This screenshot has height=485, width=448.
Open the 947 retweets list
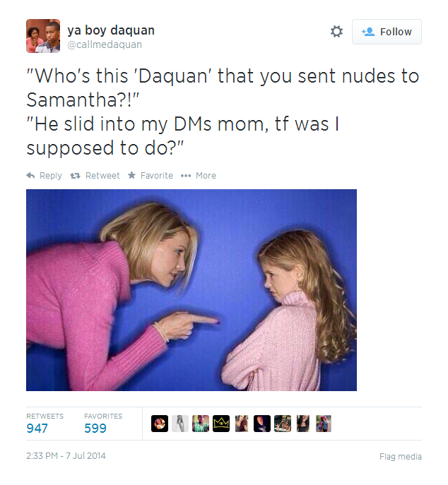pyautogui.click(x=45, y=424)
